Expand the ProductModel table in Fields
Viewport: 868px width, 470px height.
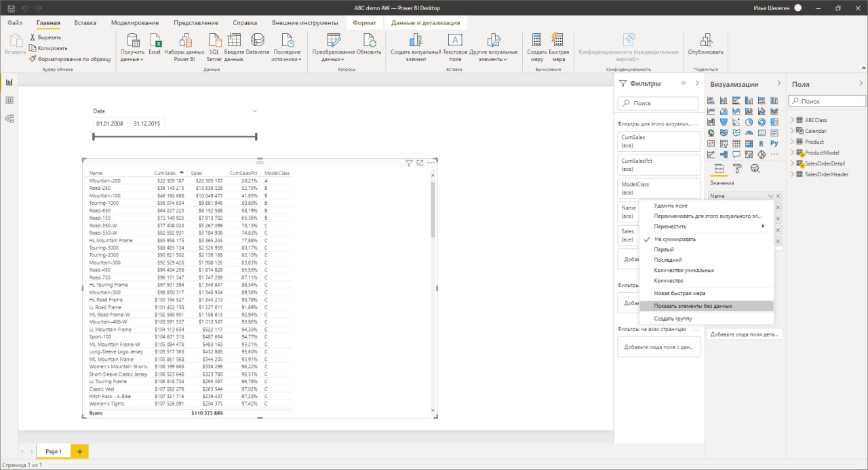pyautogui.click(x=793, y=153)
